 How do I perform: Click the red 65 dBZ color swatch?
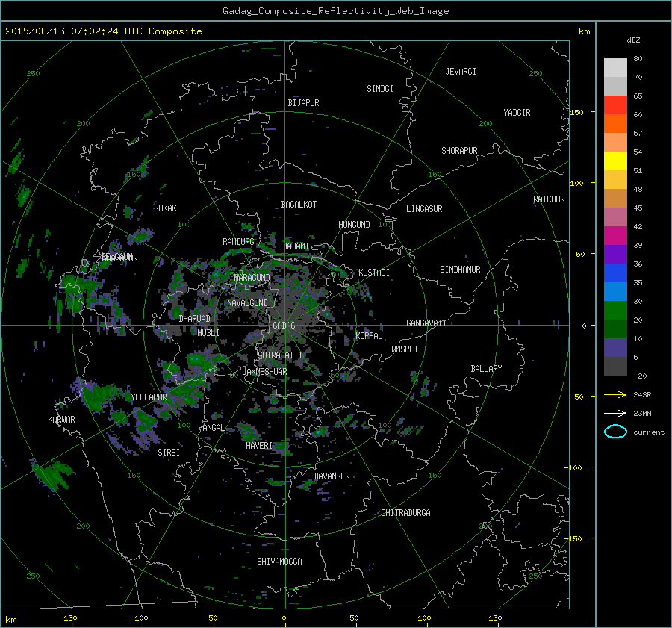pos(615,105)
